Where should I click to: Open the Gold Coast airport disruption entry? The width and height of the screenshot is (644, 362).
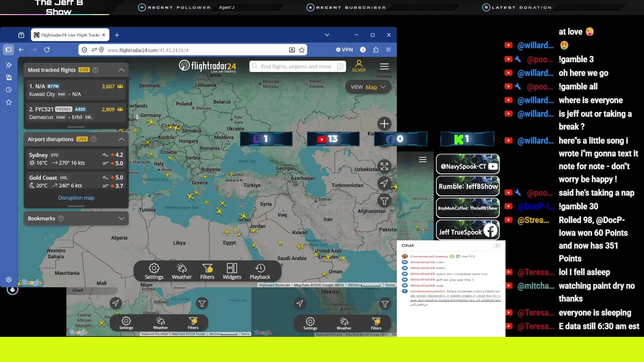[76, 182]
